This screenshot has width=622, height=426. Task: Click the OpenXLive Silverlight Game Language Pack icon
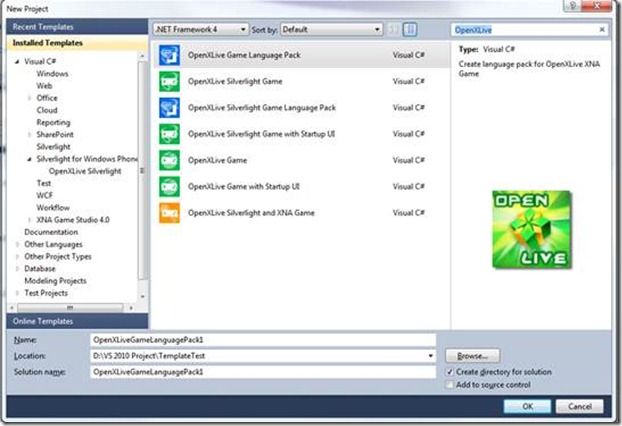click(169, 107)
